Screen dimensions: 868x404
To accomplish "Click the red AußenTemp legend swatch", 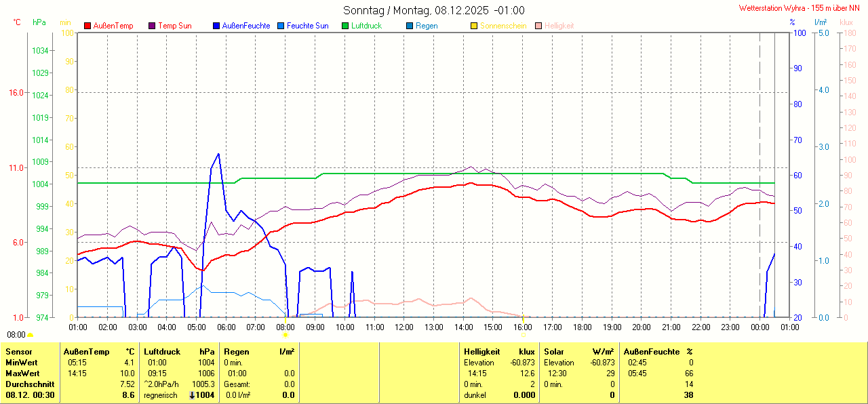I will click(87, 26).
